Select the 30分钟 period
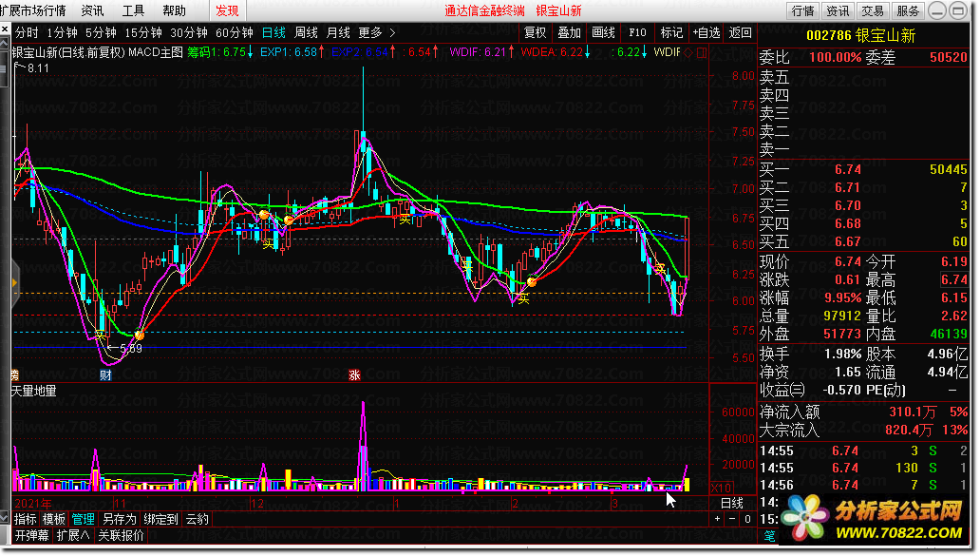Image resolution: width=980 pixels, height=556 pixels. [x=189, y=32]
